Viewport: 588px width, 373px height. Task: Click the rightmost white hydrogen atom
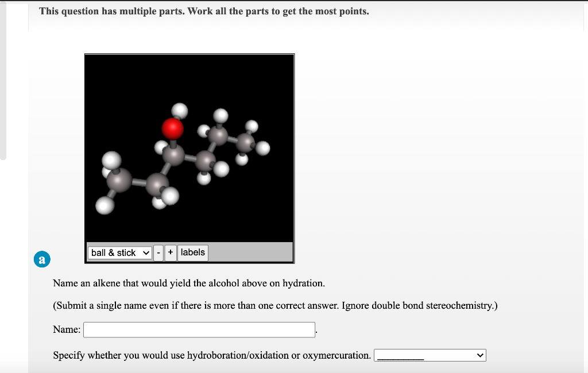point(263,147)
